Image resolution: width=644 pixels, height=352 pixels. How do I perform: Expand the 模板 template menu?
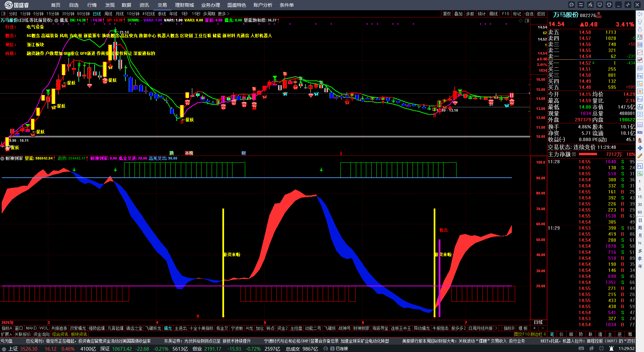click(523, 328)
